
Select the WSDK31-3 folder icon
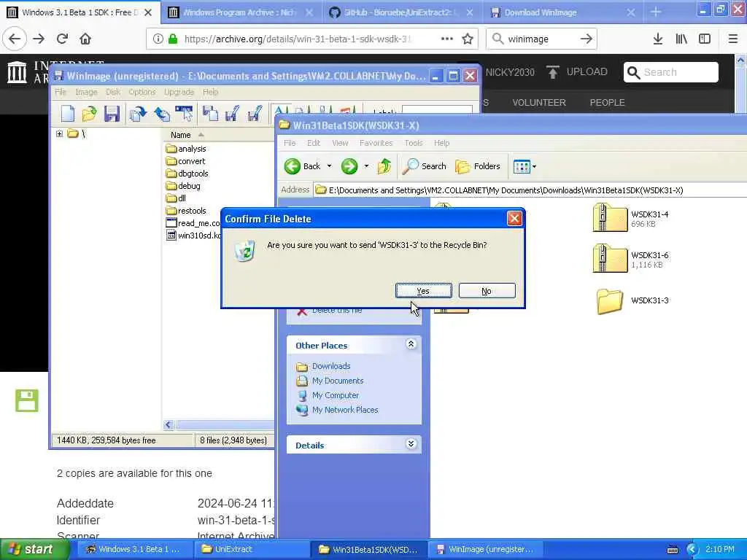610,300
